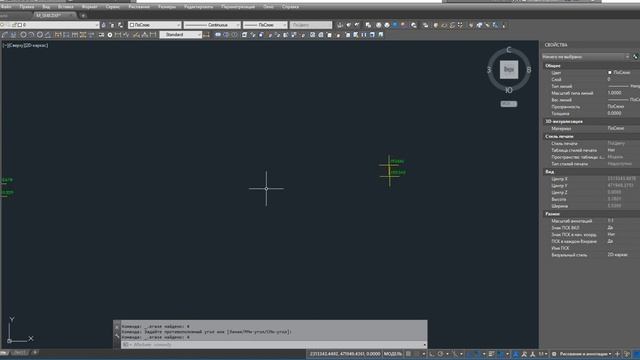
Task: Open a new drawing tab with plus button
Action: (83, 16)
